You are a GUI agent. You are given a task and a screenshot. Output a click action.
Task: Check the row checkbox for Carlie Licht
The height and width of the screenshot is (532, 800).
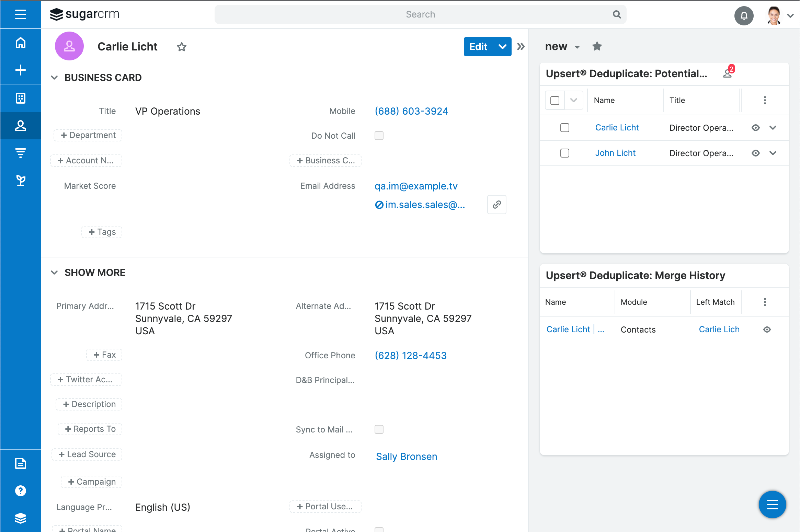[565, 127]
